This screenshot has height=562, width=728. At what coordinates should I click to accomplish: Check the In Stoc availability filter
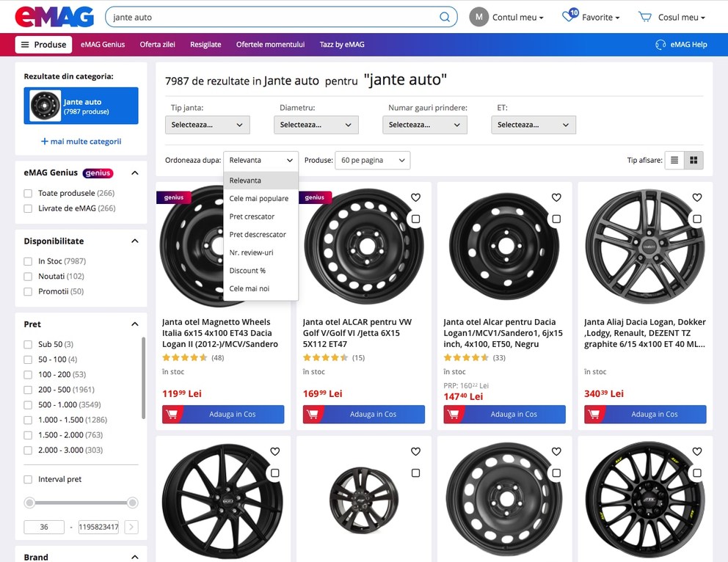[28, 261]
